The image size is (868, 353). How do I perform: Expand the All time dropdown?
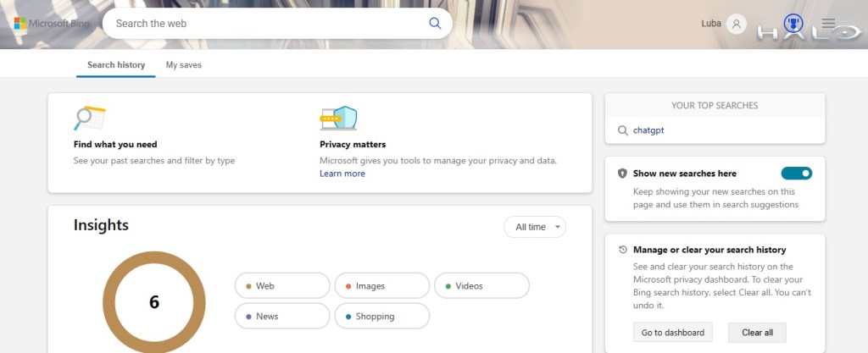(x=534, y=227)
